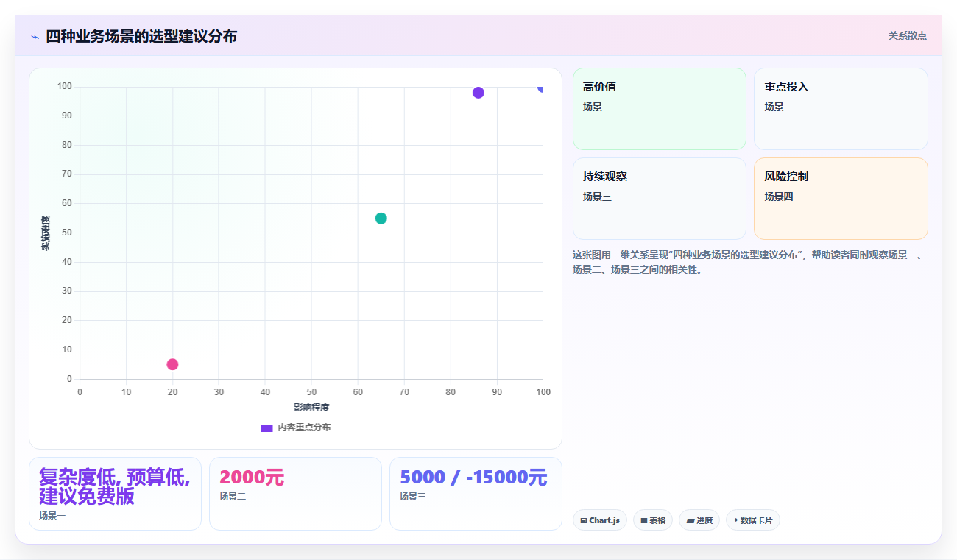Click the icon in the Chart.js tag
Screen dimensions: 957x560
(x=584, y=520)
